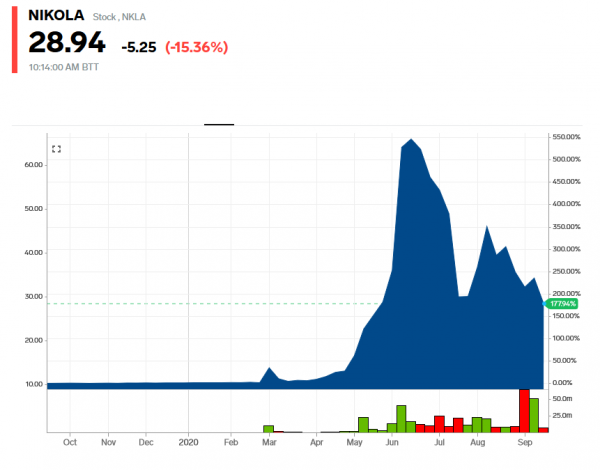Click the Dec label on time axis
This screenshot has height=470, width=600.
(x=146, y=442)
